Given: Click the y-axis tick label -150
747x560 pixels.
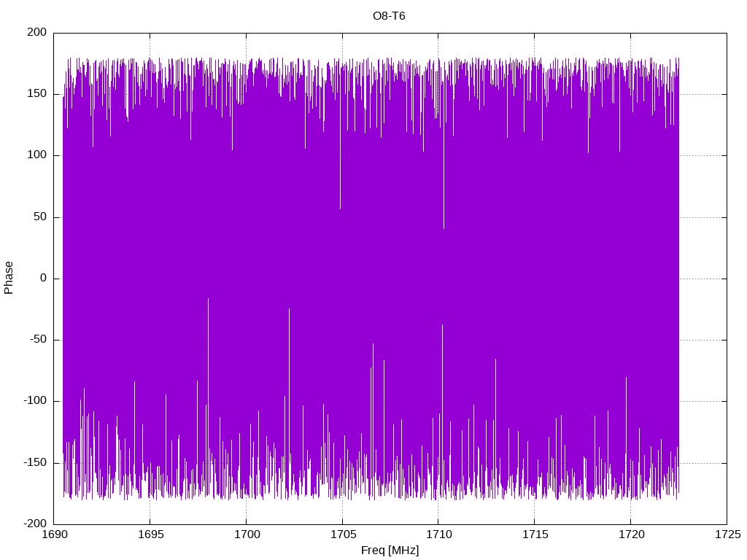Looking at the screenshot, I should click(x=35, y=462).
